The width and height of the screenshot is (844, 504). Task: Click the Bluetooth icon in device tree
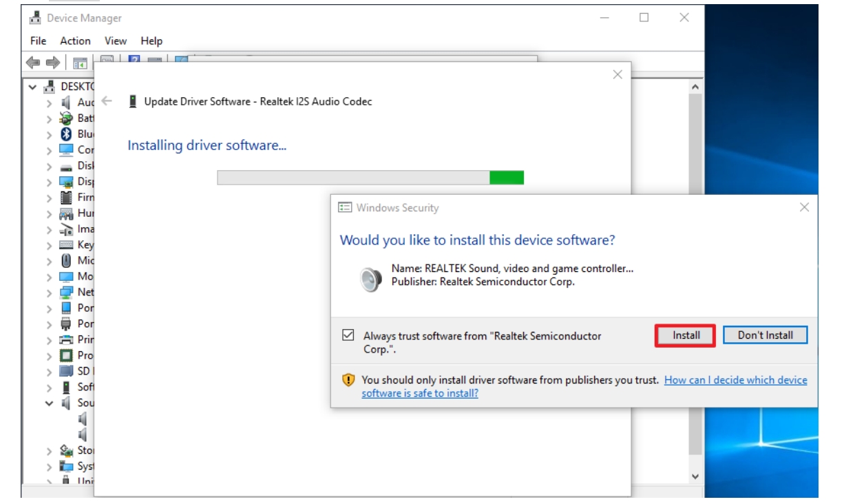[x=67, y=134]
